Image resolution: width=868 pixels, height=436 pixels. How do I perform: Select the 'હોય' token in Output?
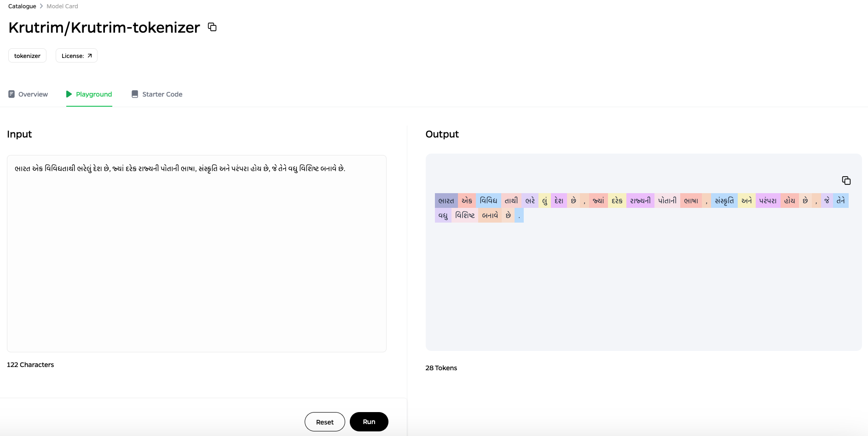coord(790,201)
